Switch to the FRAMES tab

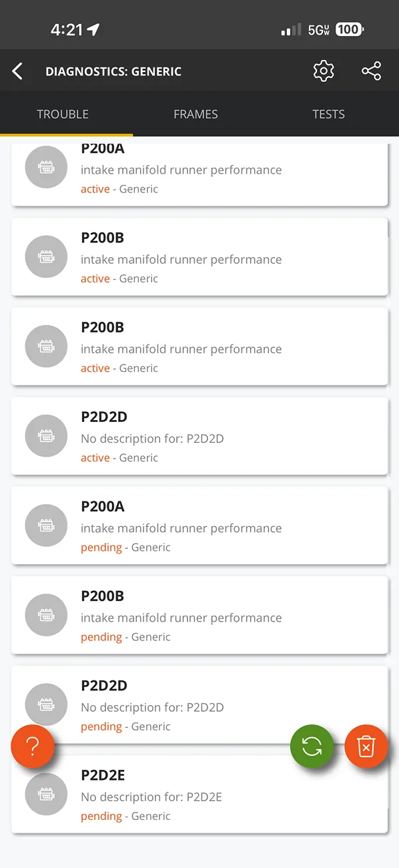click(x=195, y=114)
